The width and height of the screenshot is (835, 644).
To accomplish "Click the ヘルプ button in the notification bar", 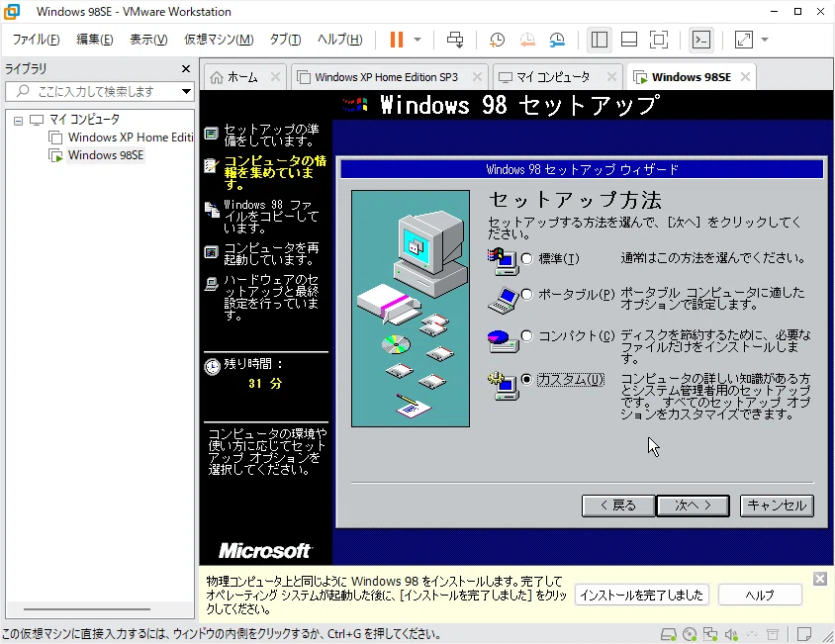I will click(760, 595).
